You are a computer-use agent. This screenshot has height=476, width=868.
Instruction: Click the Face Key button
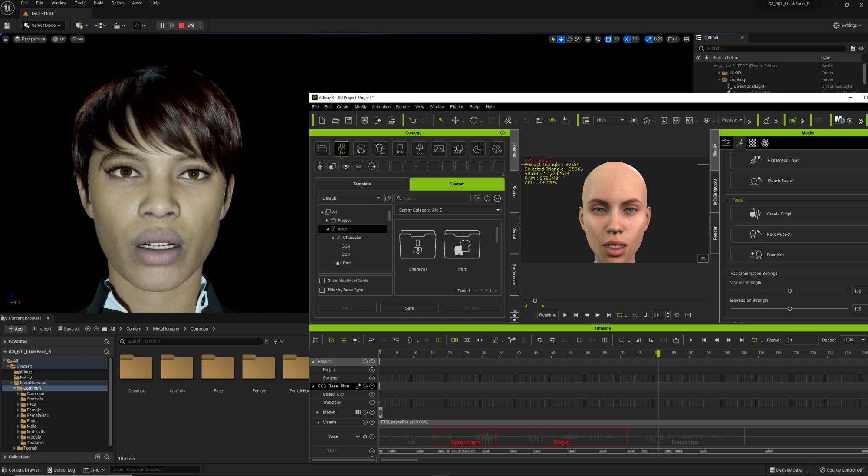(x=799, y=255)
